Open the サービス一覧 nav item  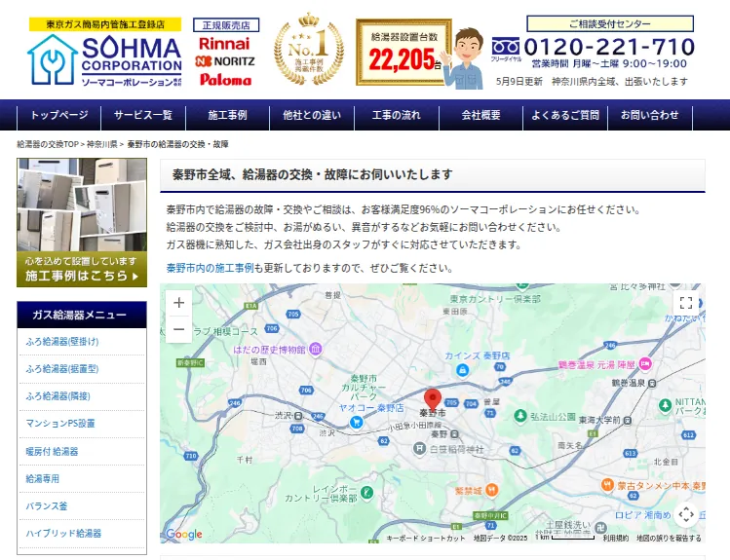(143, 115)
